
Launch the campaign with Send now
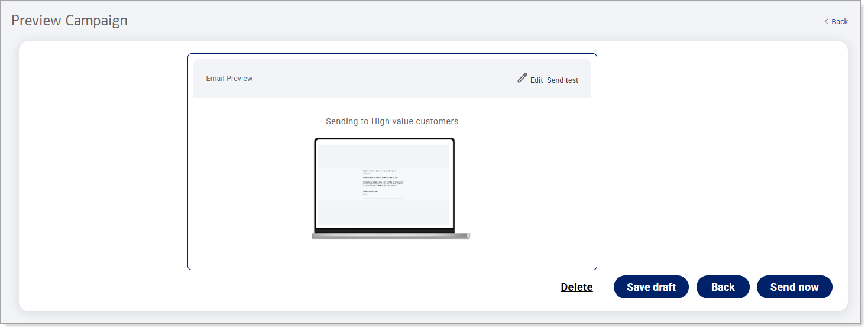[x=794, y=287]
